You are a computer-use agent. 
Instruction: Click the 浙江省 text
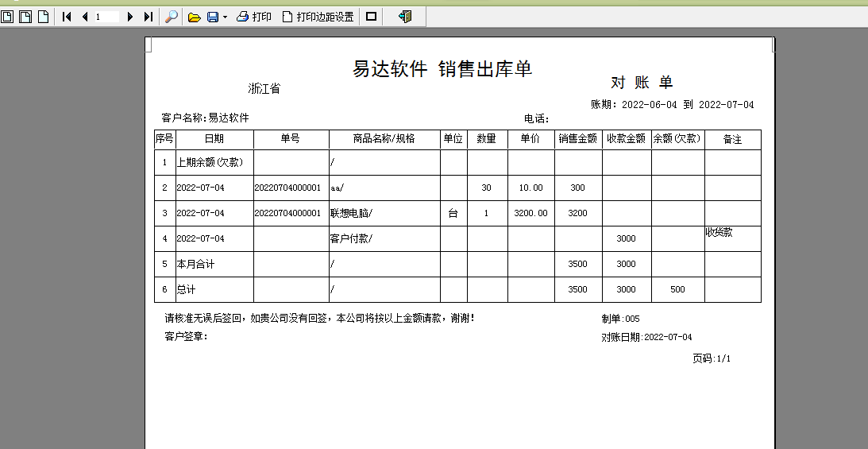[264, 88]
